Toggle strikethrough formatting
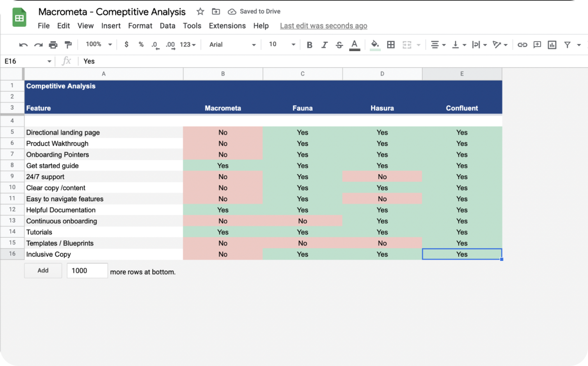The width and height of the screenshot is (588, 366). coord(339,45)
